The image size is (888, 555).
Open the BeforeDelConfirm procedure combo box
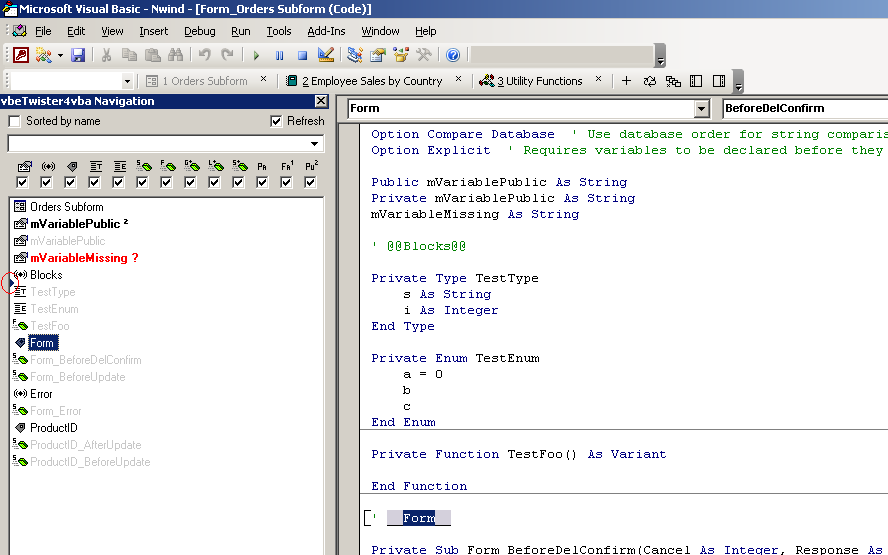tap(805, 109)
